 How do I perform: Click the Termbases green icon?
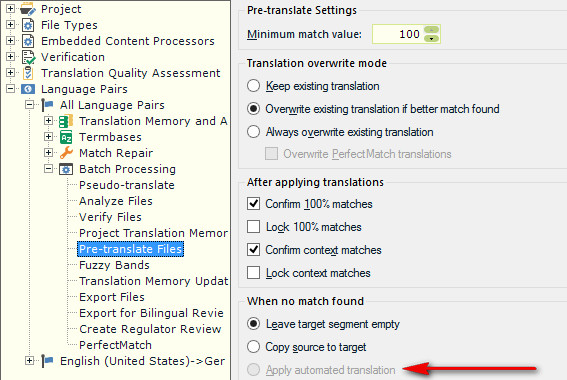click(66, 137)
